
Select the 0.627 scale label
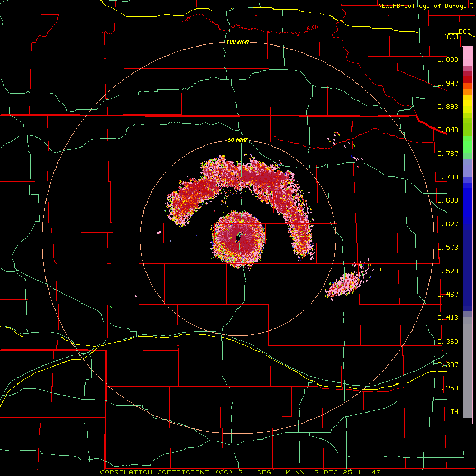coord(448,224)
